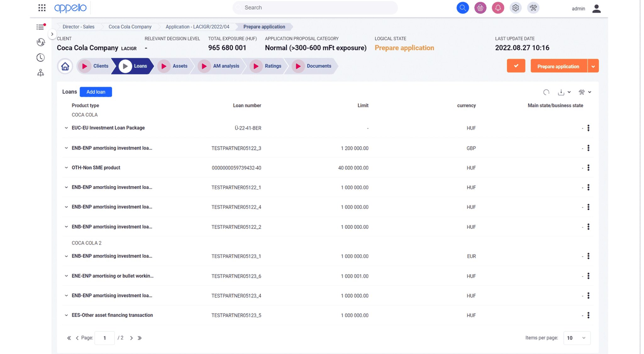This screenshot has height=354, width=644.
Task: Click the Documents workflow step icon
Action: 298,66
